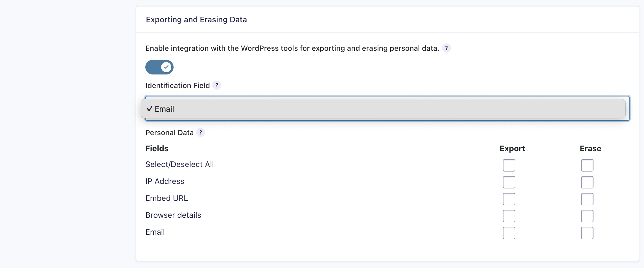Enable Export for Email field
Viewport: 644px width, 268px height.
pos(509,233)
